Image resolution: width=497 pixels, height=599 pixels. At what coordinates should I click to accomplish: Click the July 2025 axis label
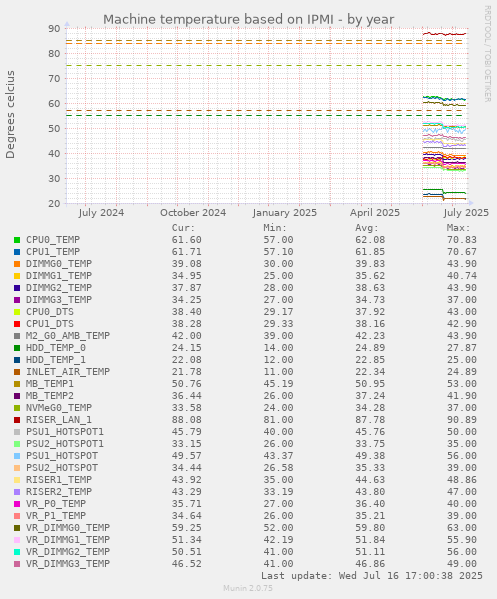click(466, 213)
